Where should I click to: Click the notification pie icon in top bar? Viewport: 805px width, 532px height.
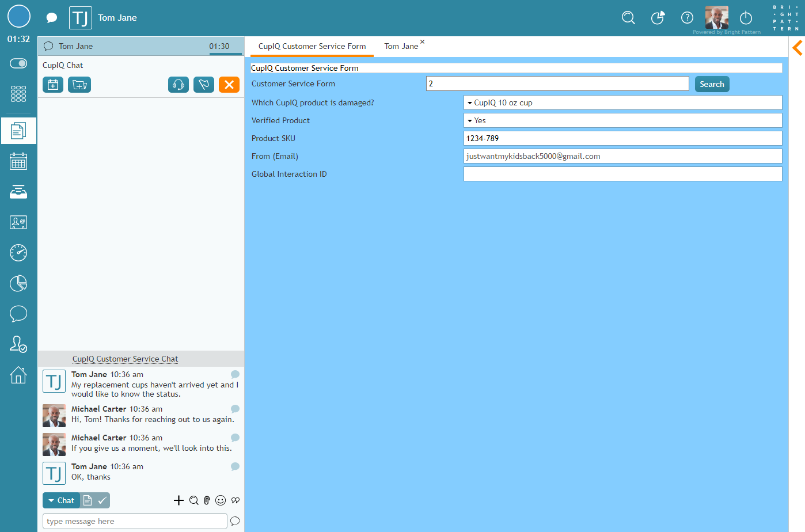[x=658, y=18]
